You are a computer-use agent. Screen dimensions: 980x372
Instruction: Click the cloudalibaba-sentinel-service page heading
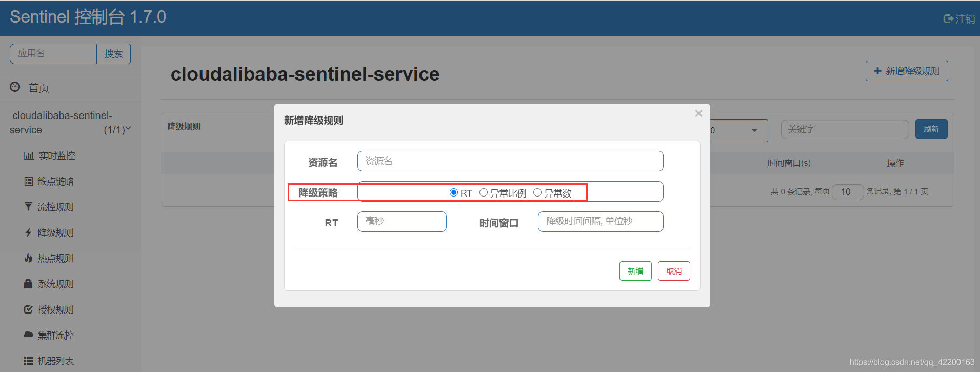click(305, 74)
